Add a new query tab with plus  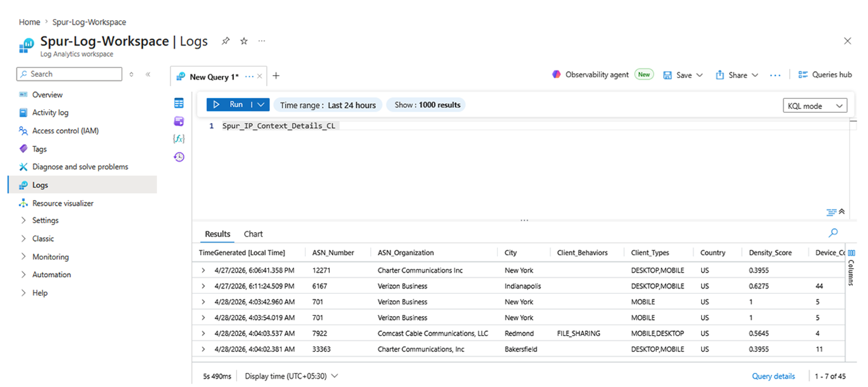[276, 76]
